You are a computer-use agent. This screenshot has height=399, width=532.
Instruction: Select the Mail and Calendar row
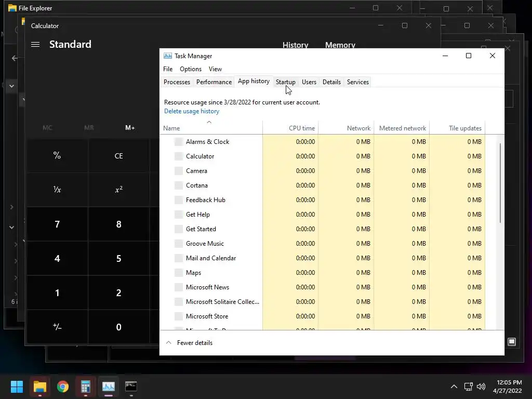click(x=322, y=258)
